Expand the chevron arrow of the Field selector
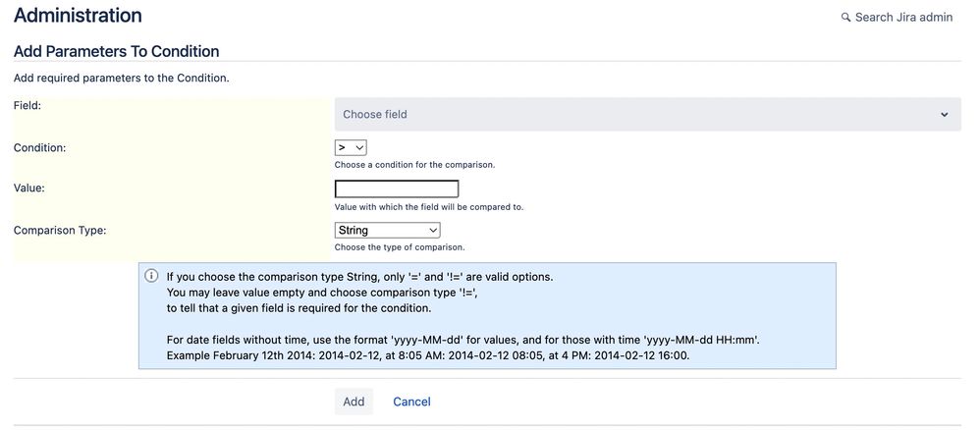The width and height of the screenshot is (980, 430). pos(945,115)
